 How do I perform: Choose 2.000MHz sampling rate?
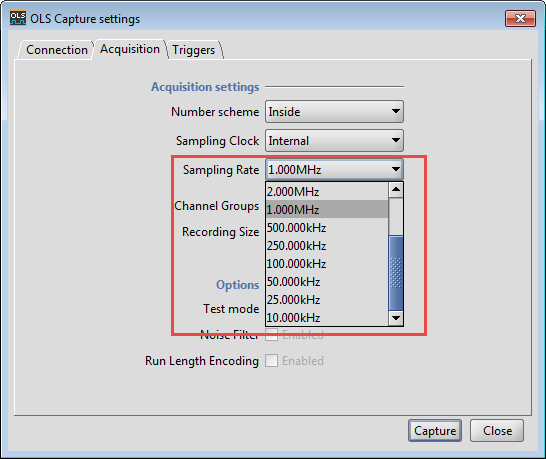tap(327, 192)
